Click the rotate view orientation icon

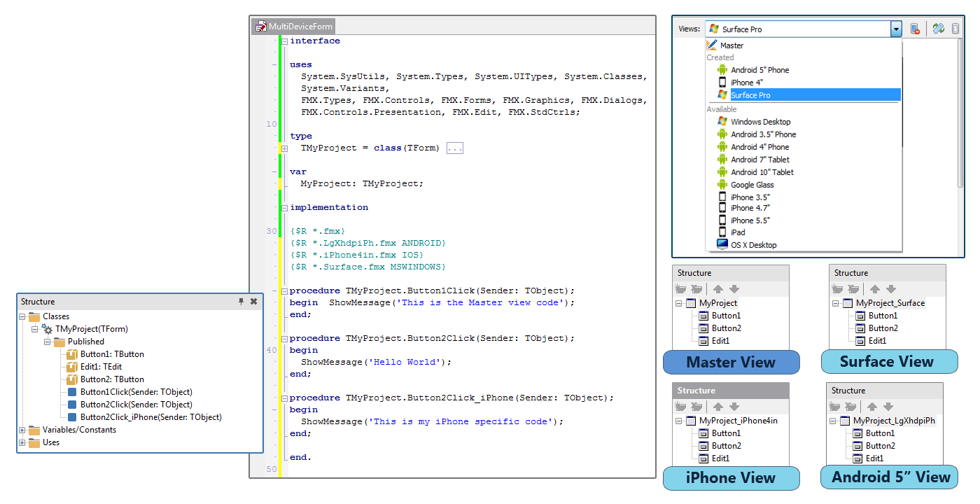[938, 28]
